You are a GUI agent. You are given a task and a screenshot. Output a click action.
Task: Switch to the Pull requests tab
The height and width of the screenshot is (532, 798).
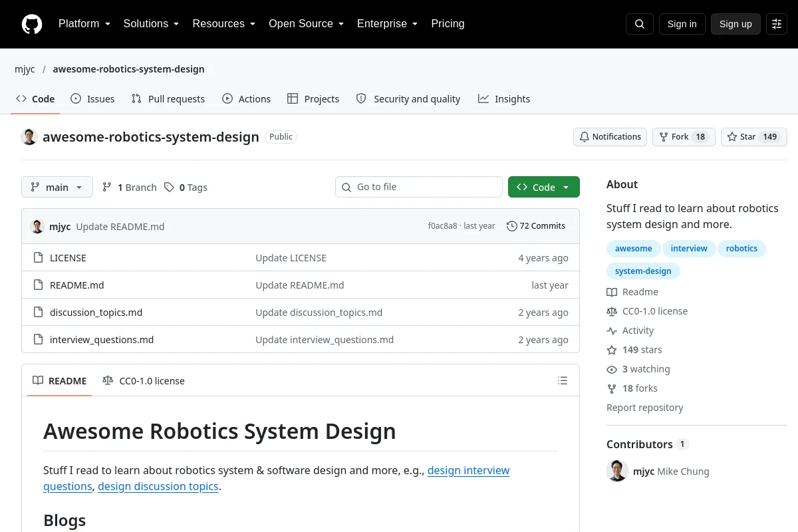168,98
